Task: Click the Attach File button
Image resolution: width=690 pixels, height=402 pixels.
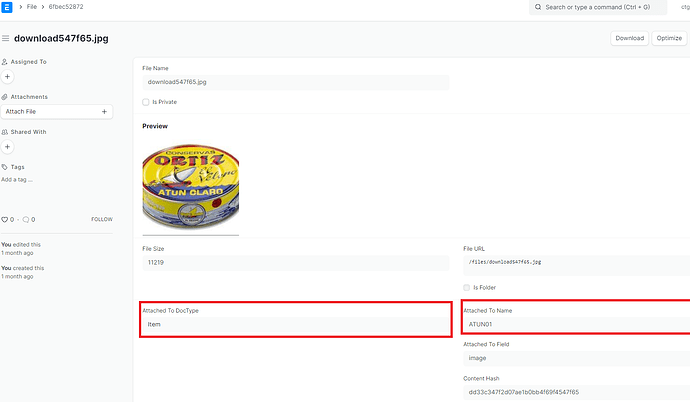Action: pos(57,112)
